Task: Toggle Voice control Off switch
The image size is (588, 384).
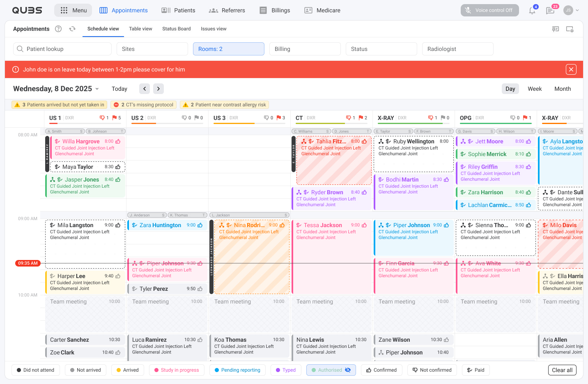Action: coord(490,10)
